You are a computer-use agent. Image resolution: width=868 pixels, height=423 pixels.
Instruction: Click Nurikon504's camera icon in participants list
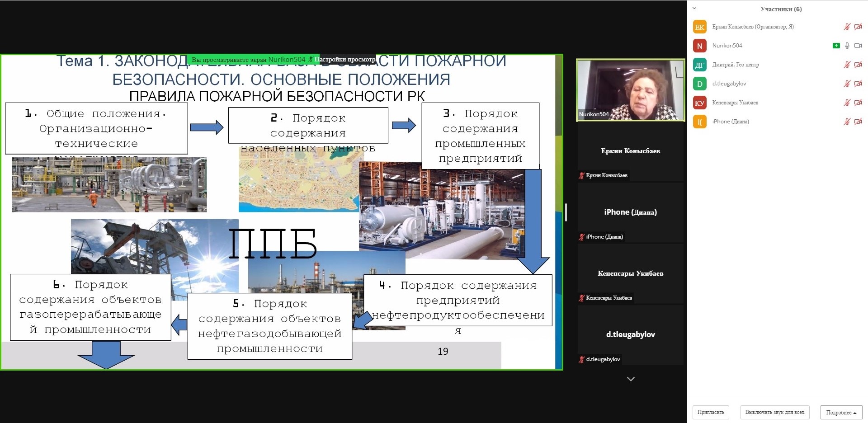(x=858, y=46)
